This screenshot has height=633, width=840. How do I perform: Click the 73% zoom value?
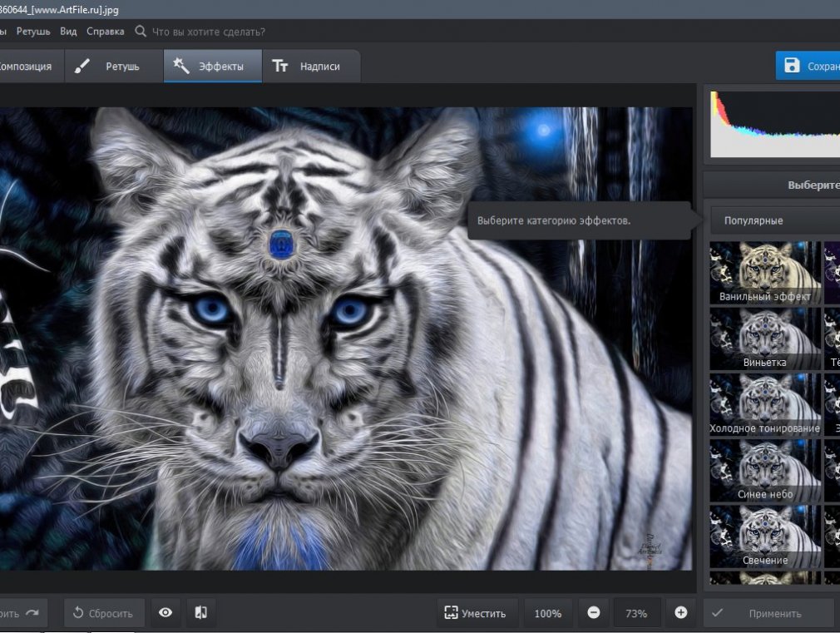(636, 613)
